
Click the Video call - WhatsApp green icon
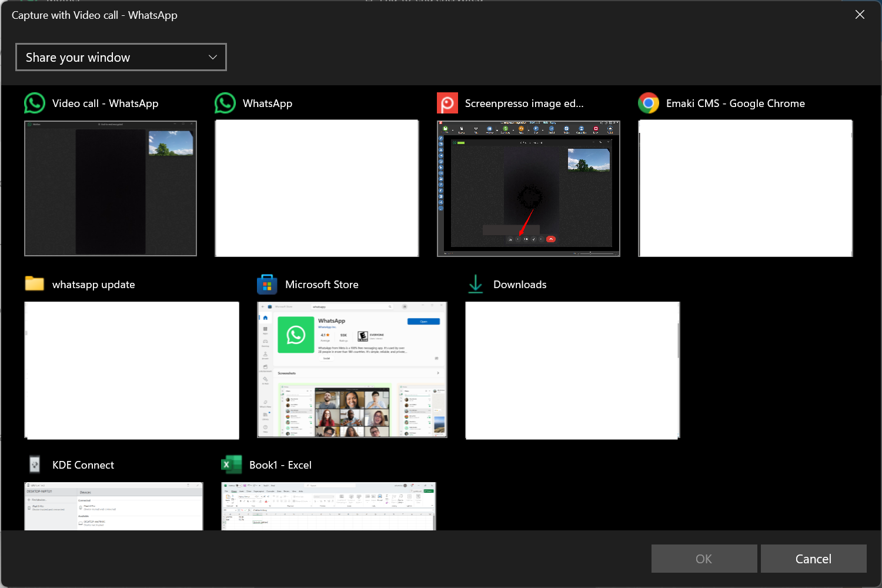tap(34, 103)
